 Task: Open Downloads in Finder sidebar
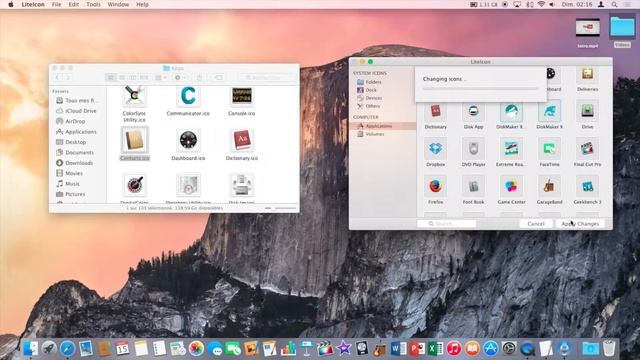pos(74,163)
